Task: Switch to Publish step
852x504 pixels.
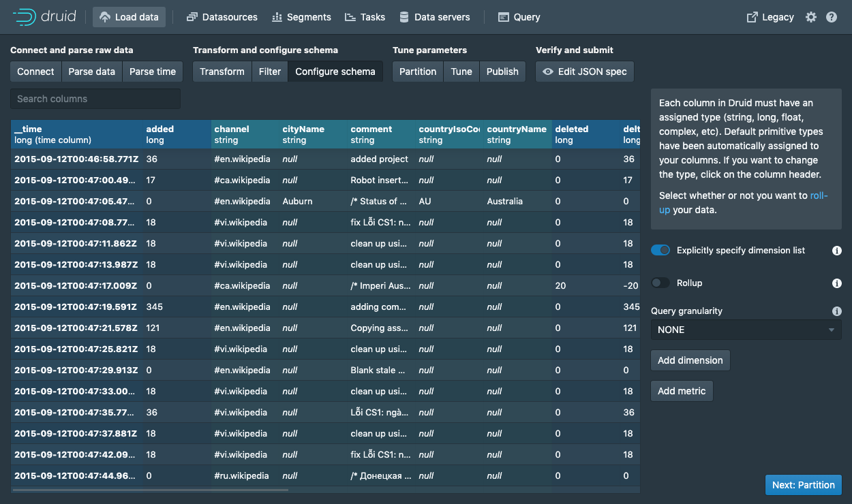Action: pos(502,72)
